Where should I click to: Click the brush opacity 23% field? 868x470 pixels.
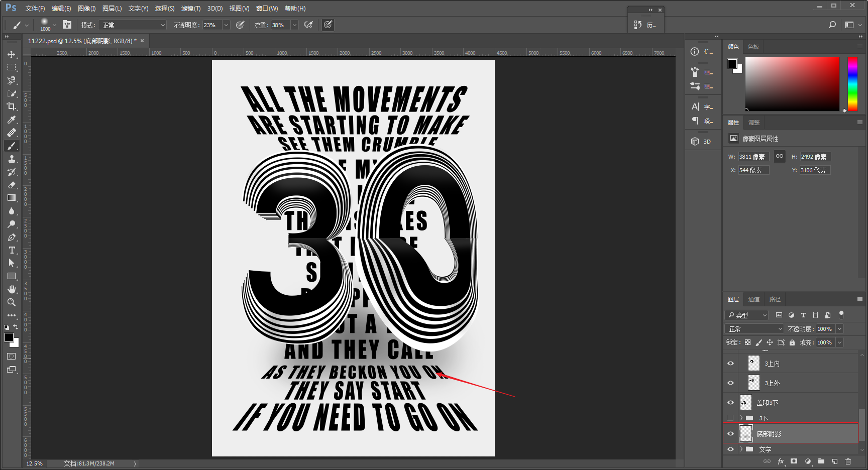point(212,25)
